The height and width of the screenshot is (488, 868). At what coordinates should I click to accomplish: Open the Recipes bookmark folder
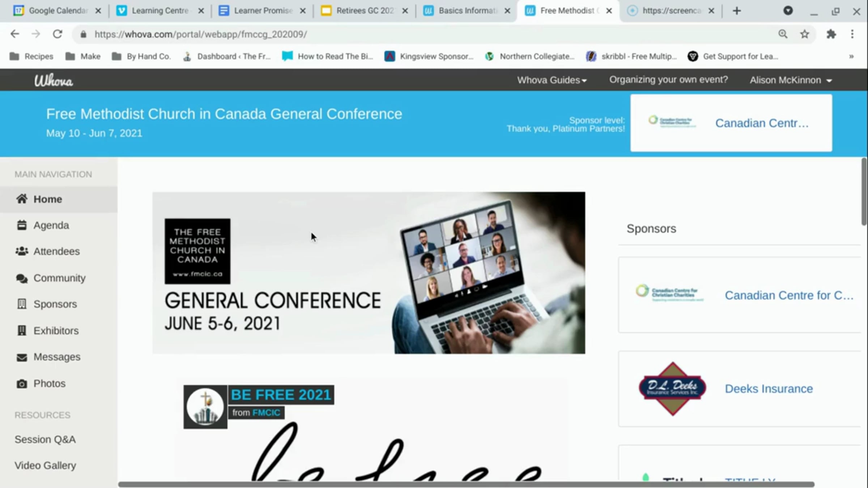pyautogui.click(x=31, y=56)
